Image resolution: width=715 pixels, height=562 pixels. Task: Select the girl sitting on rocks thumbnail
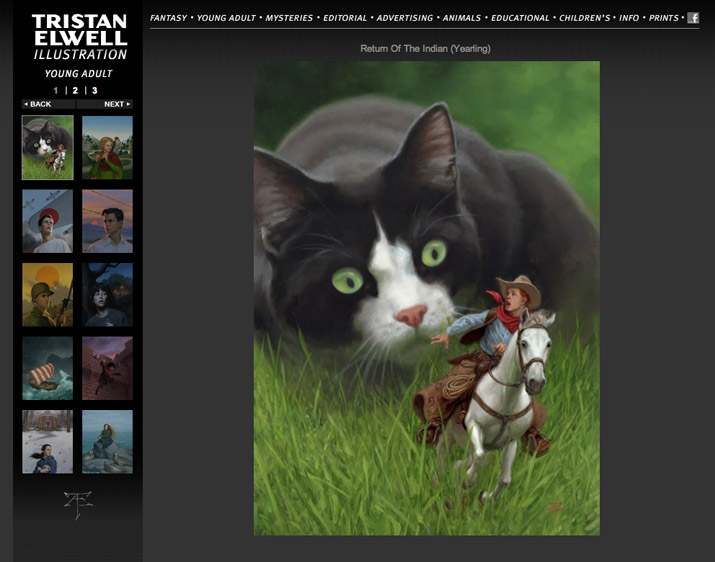pyautogui.click(x=107, y=442)
